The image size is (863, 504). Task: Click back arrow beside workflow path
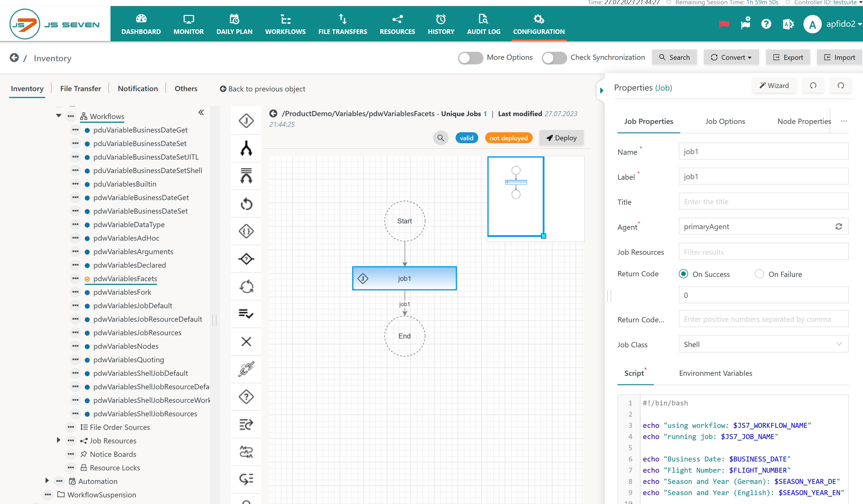point(273,113)
